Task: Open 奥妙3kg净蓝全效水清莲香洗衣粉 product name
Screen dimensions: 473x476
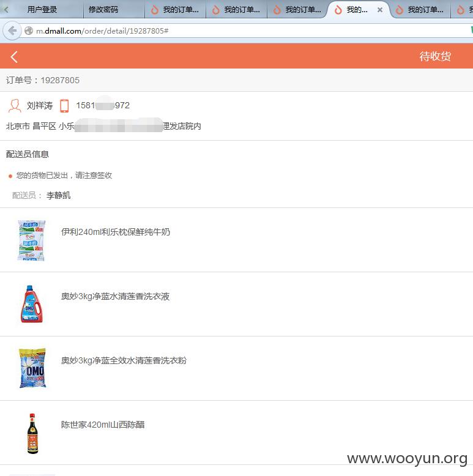Action: coord(124,360)
